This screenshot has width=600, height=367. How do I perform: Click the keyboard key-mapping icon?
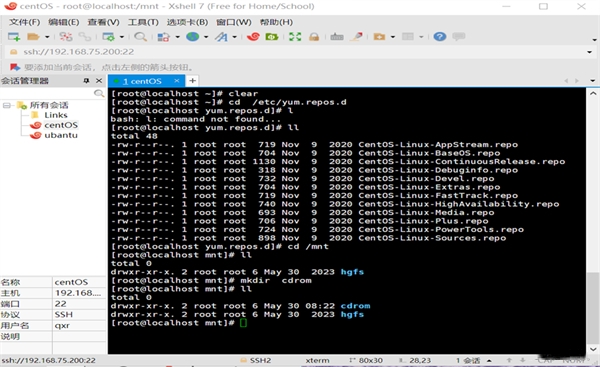pyautogui.click(x=337, y=37)
